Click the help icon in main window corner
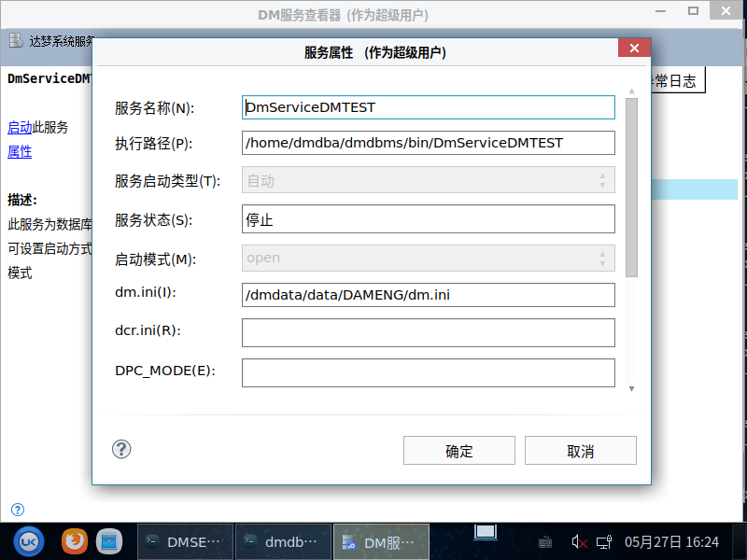 coord(18,510)
